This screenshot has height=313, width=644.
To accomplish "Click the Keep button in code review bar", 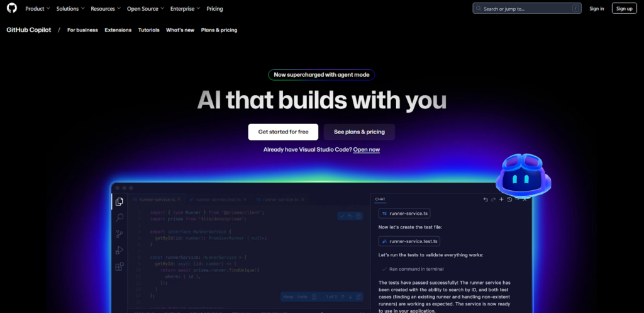I will click(288, 297).
